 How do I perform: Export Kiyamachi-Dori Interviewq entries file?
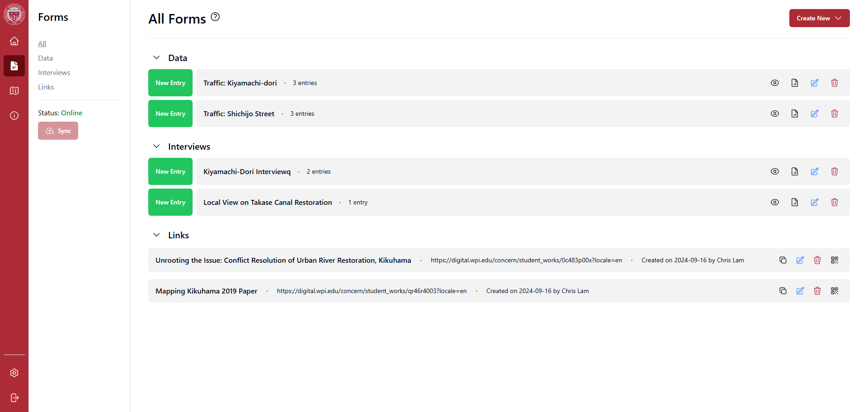coord(794,171)
